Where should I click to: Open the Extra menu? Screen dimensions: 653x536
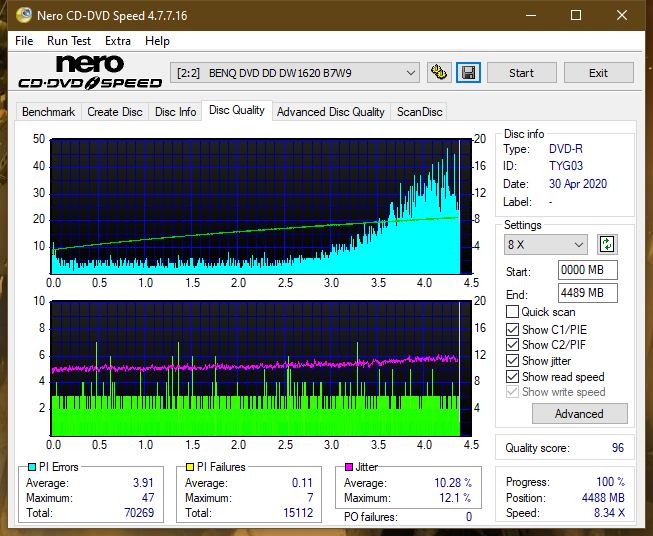pos(118,41)
